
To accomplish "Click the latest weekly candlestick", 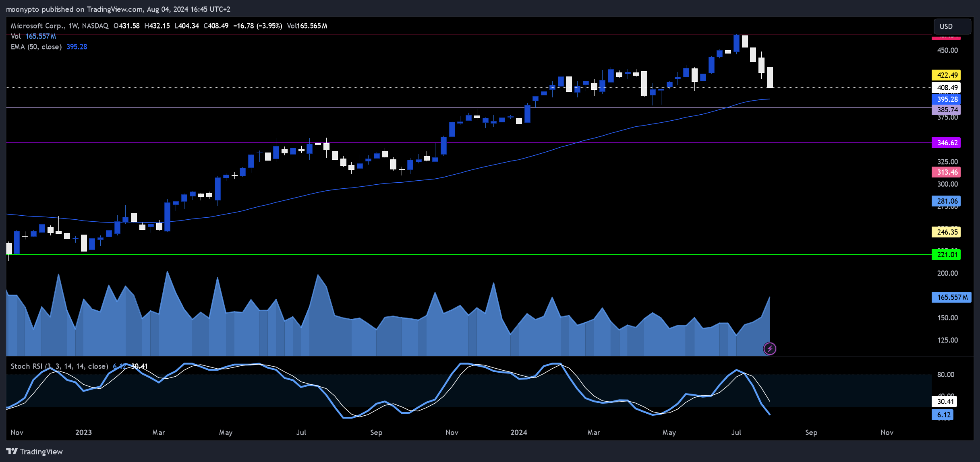I will [770, 77].
